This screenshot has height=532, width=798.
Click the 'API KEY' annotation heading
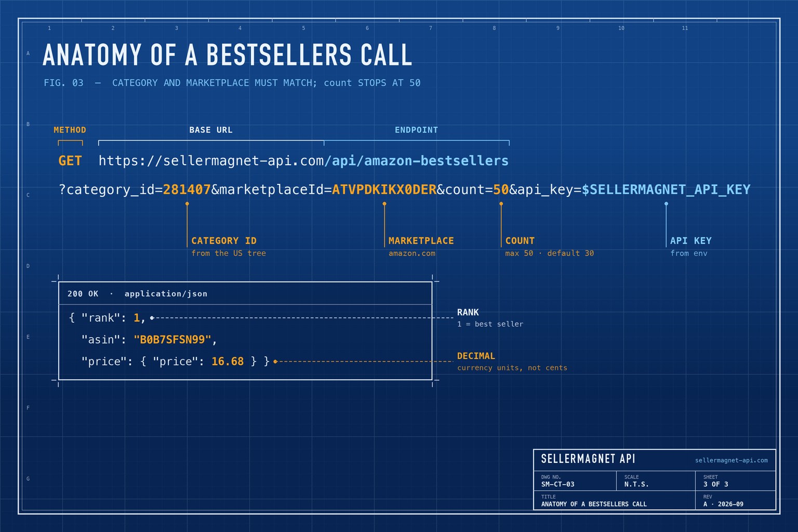click(691, 241)
